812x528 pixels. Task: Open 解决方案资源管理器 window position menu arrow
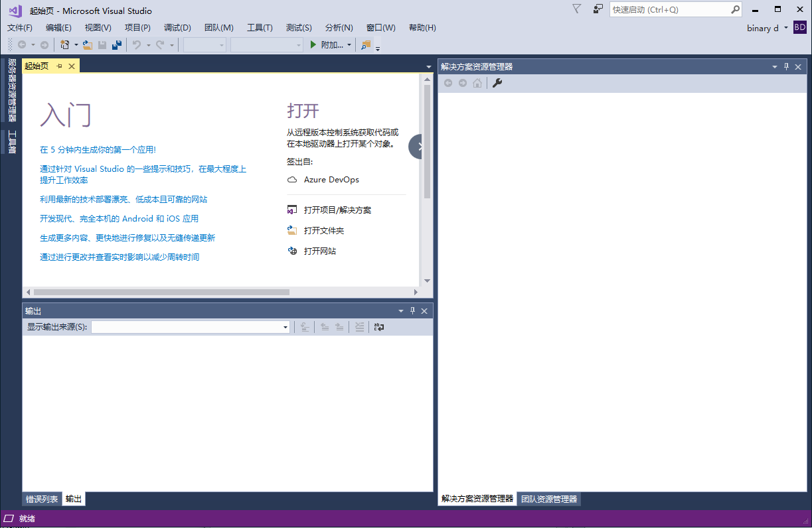pyautogui.click(x=774, y=67)
